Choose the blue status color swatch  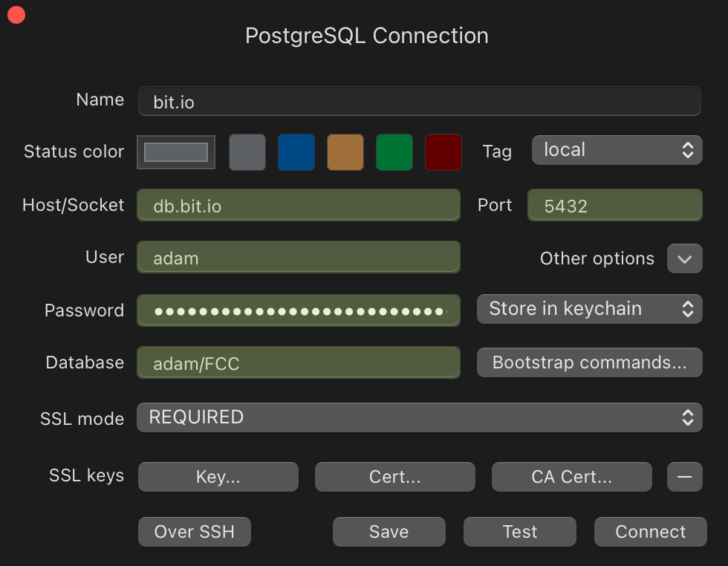pos(296,152)
